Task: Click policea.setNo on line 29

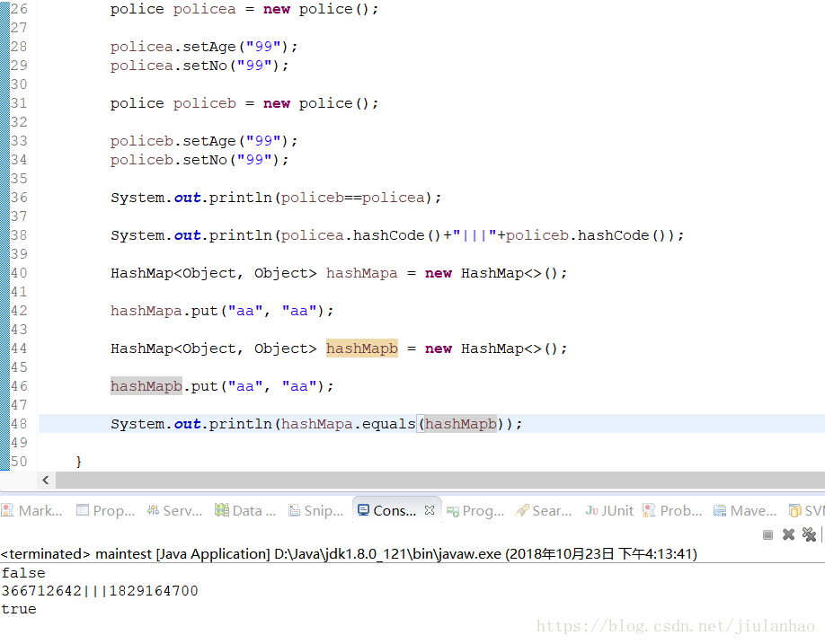Action: tap(169, 66)
